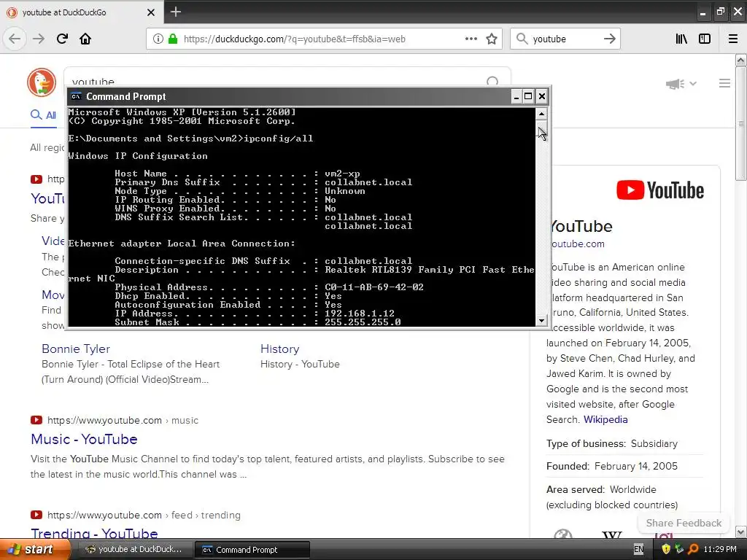Click the Type of business: Subsidiary text
Image resolution: width=747 pixels, height=560 pixels.
(612, 443)
